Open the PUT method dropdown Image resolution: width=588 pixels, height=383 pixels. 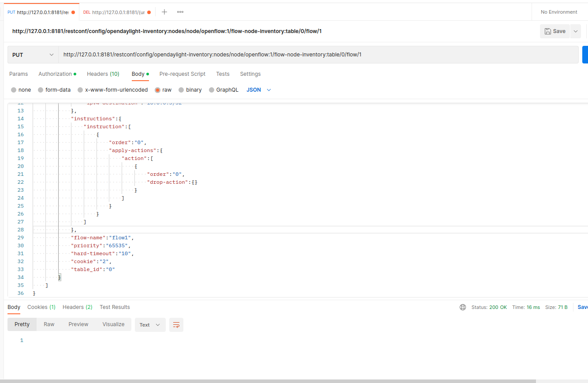[x=33, y=55]
